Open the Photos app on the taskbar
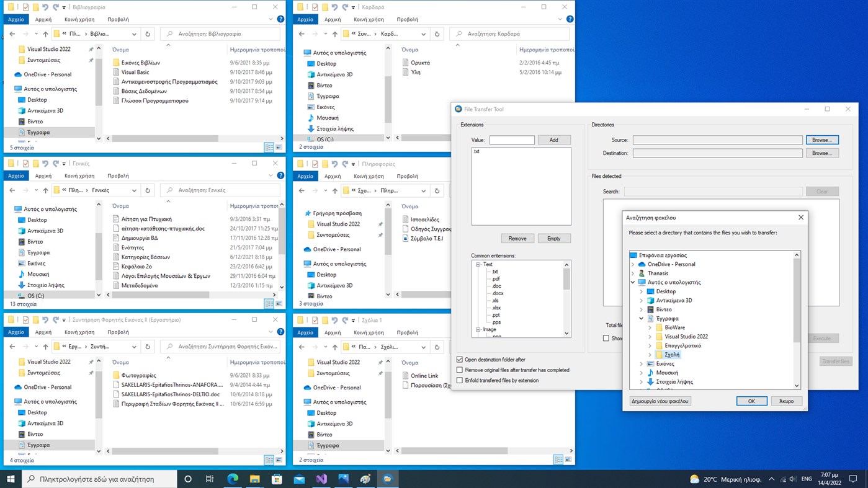868x488 pixels. coord(344,479)
